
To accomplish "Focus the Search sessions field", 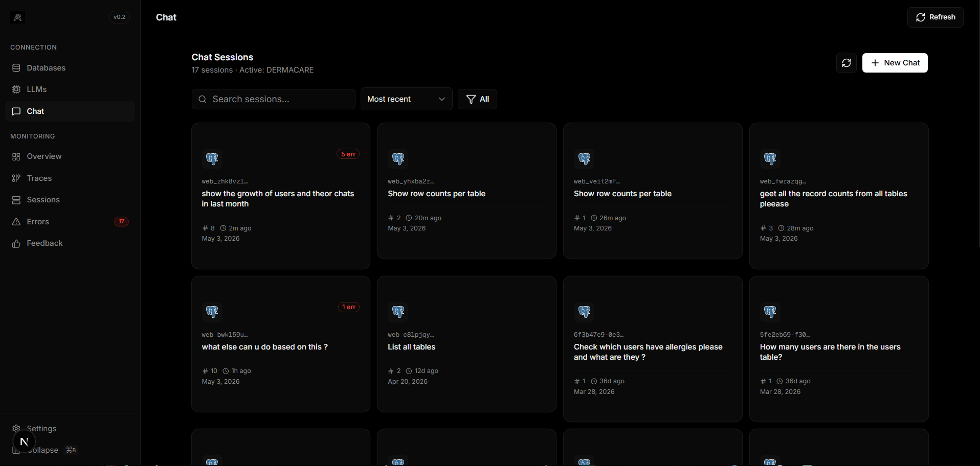I will 274,99.
